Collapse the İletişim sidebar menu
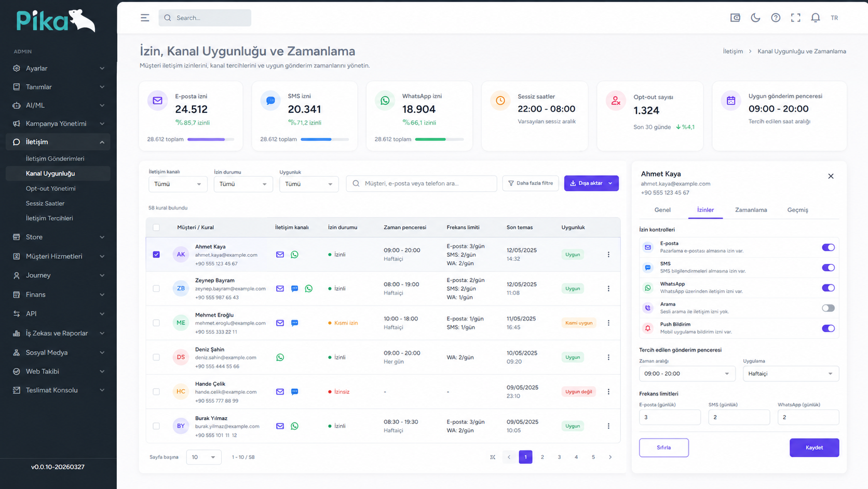868x489 pixels. coord(58,142)
